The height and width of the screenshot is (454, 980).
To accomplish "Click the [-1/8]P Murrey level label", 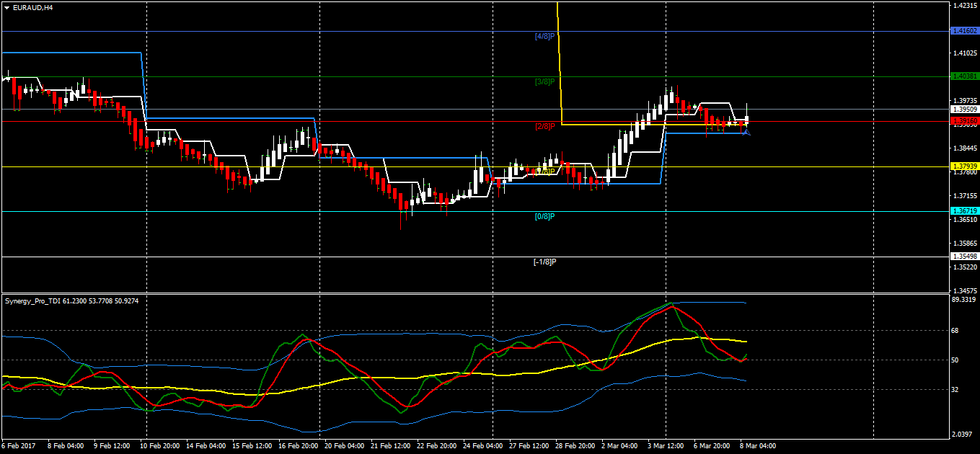I will pos(545,262).
